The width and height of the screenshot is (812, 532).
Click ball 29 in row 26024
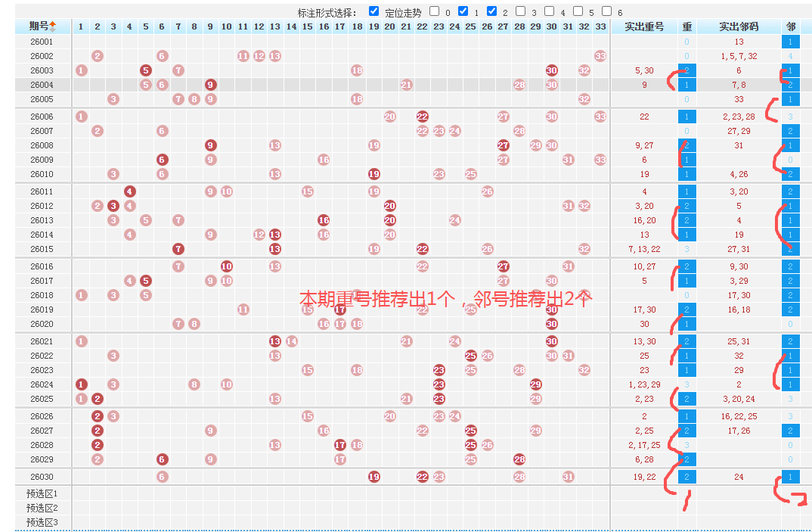click(536, 384)
